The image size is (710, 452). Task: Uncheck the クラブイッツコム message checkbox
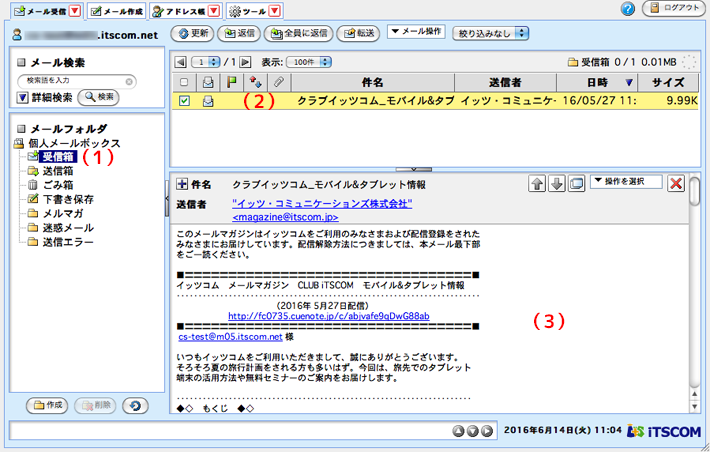coord(182,101)
